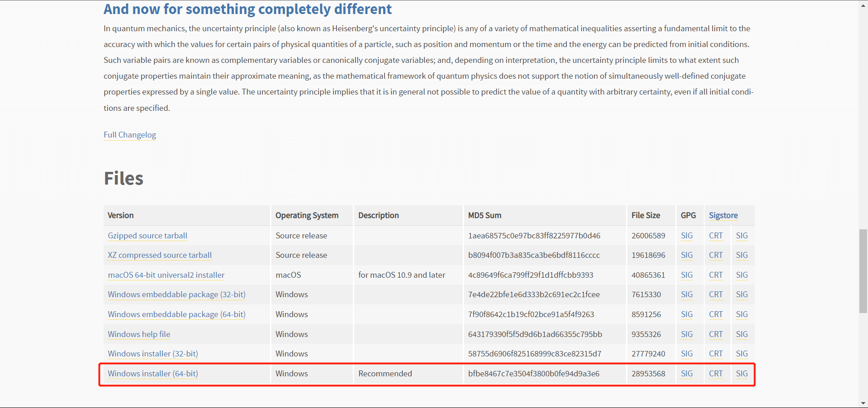Open the Windows help file link
This screenshot has width=868, height=408.
(x=139, y=334)
